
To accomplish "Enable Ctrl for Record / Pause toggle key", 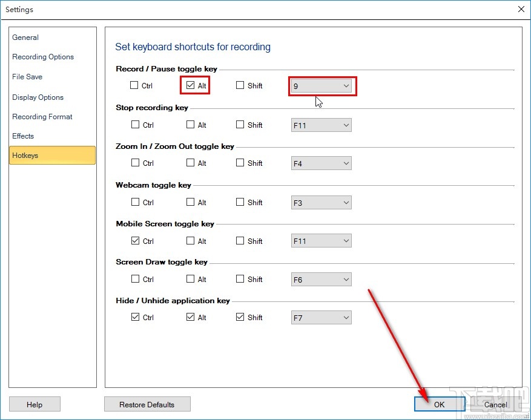I will click(x=134, y=85).
